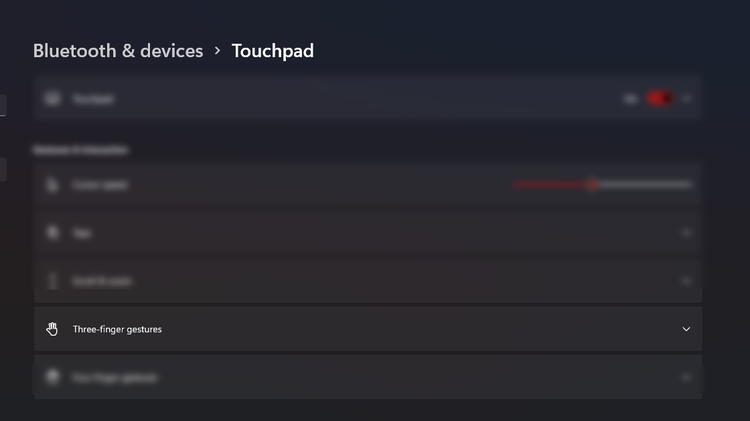Click the Cursor speed slider track
The image size is (750, 421).
pos(640,184)
